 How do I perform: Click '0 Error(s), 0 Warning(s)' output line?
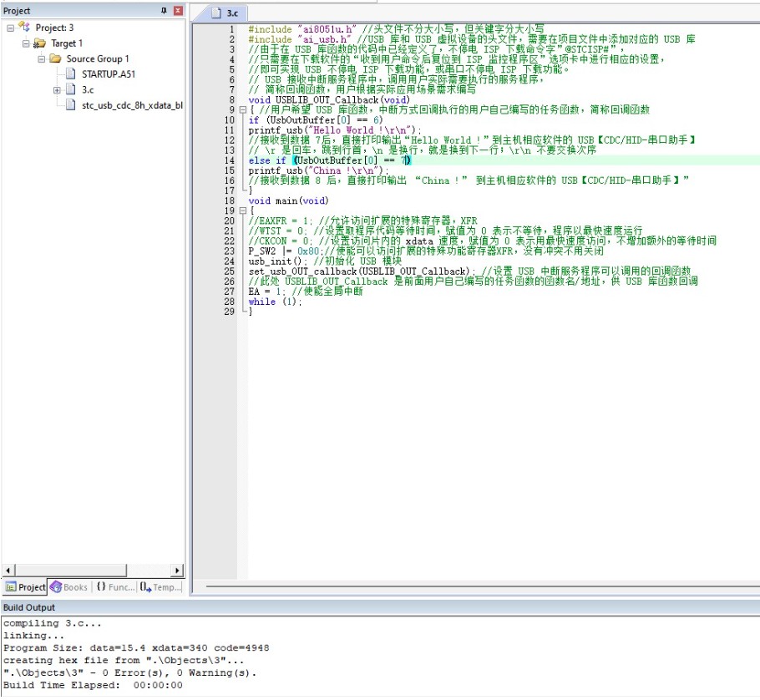click(x=129, y=673)
